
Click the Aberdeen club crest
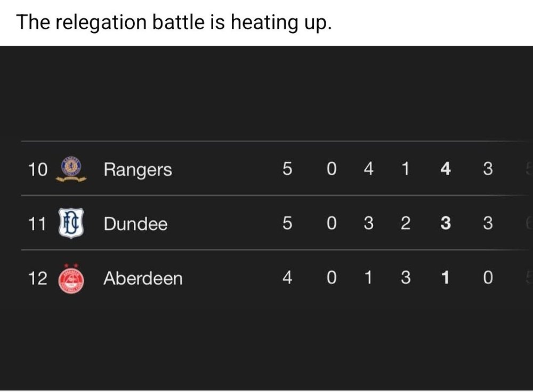click(71, 279)
